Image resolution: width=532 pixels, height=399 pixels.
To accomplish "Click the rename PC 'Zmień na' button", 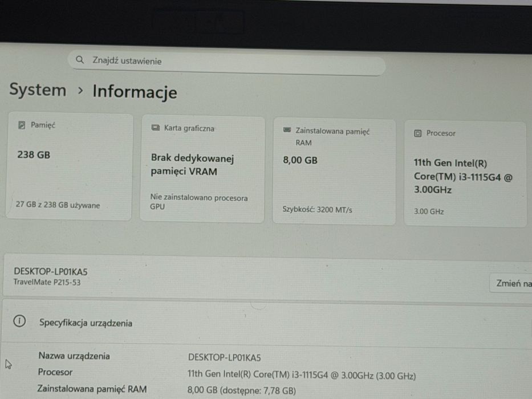I will 511,283.
